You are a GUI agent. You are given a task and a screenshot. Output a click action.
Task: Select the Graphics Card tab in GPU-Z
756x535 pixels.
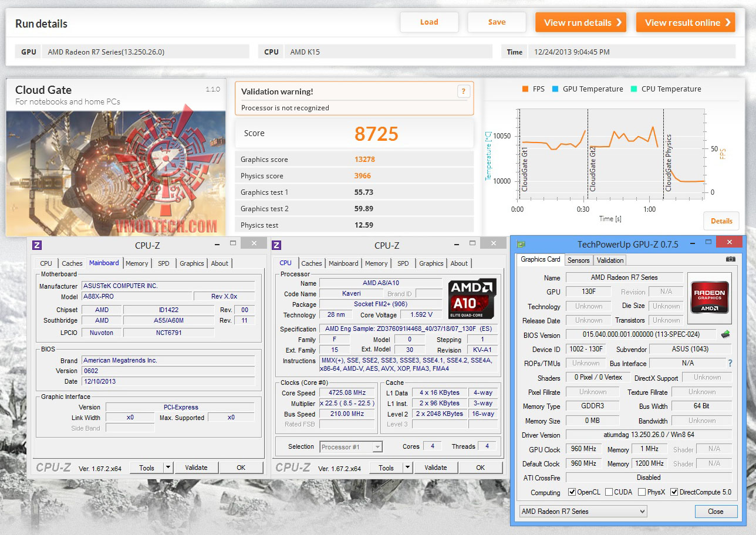click(x=541, y=259)
